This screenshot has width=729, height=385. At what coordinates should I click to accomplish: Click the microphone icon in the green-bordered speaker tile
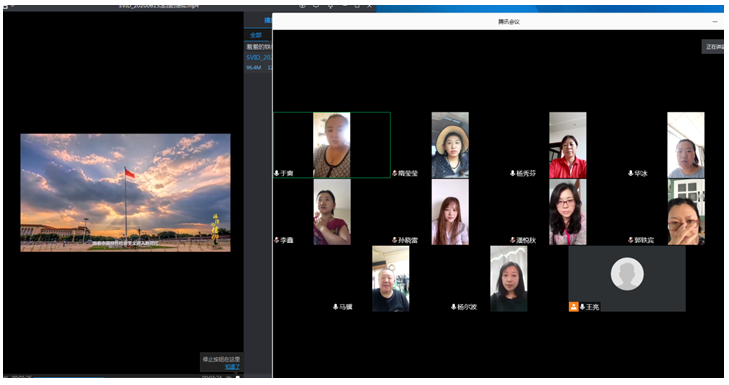point(277,173)
